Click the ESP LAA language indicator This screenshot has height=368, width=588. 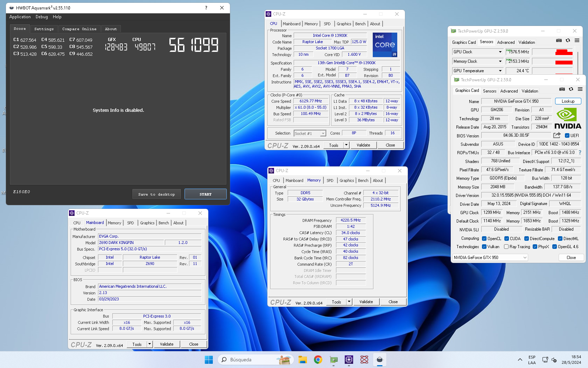pyautogui.click(x=532, y=360)
